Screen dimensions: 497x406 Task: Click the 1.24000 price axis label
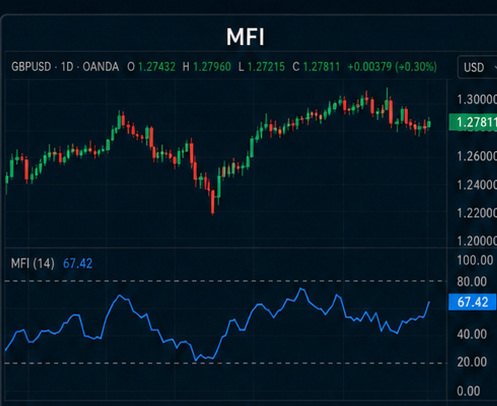pyautogui.click(x=477, y=185)
